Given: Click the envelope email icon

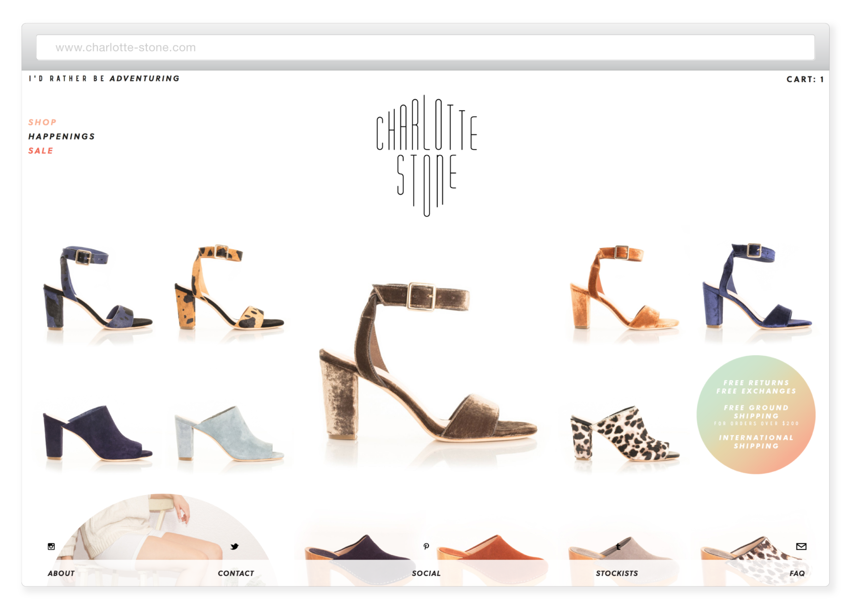Looking at the screenshot, I should pyautogui.click(x=801, y=547).
